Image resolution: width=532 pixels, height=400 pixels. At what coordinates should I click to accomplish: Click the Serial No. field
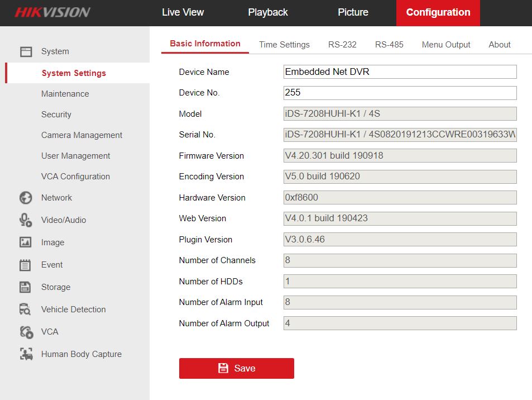(x=400, y=135)
